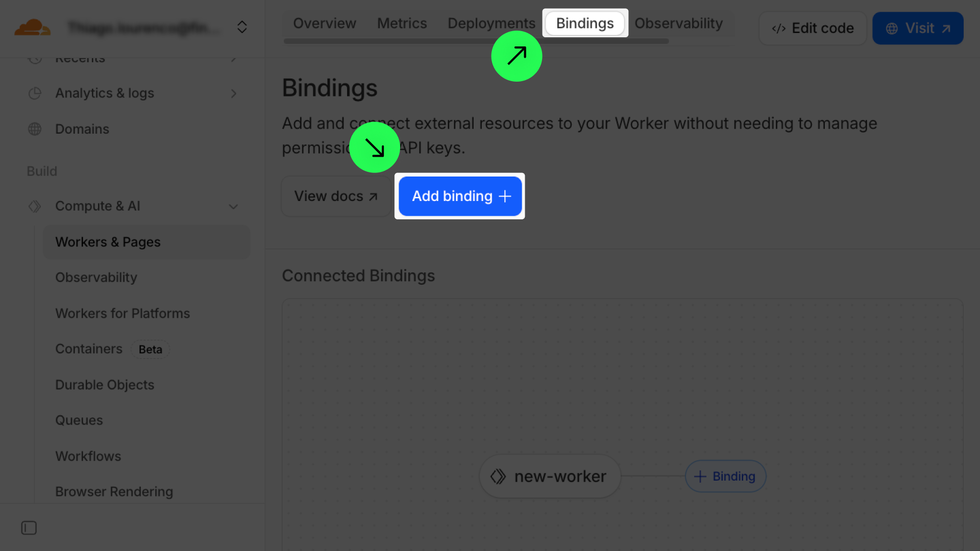This screenshot has width=980, height=551.
Task: Click the Compute & AI icon
Action: [x=35, y=206]
